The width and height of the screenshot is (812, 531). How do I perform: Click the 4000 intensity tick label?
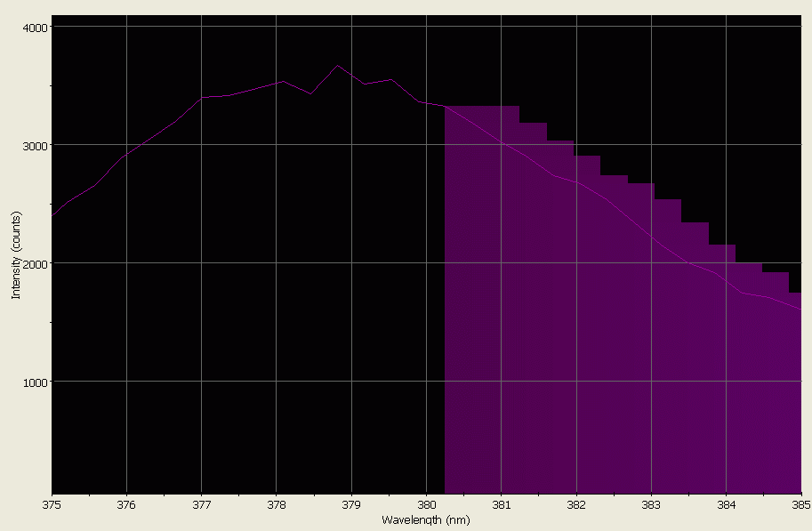point(33,27)
